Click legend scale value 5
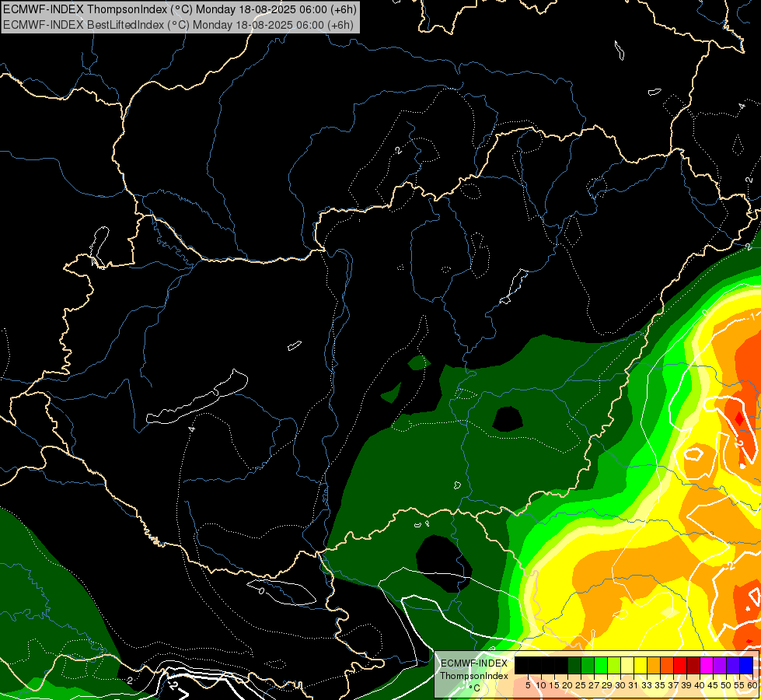 (x=528, y=685)
